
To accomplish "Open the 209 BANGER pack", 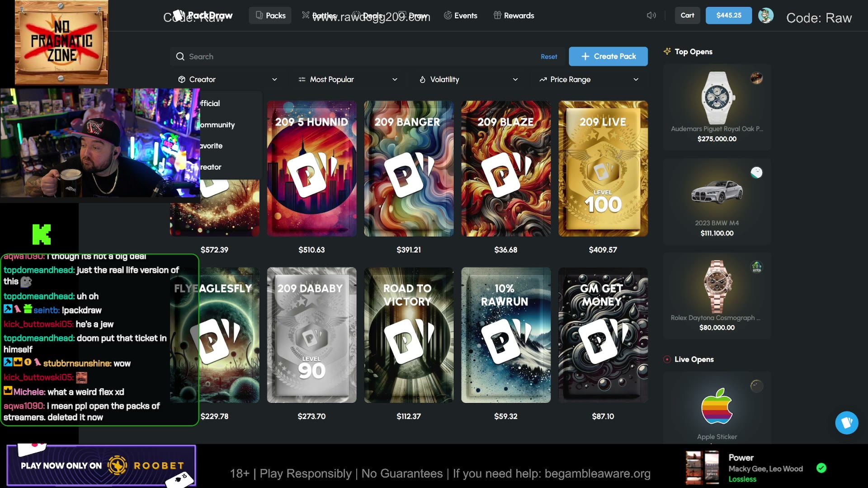I will pyautogui.click(x=409, y=169).
